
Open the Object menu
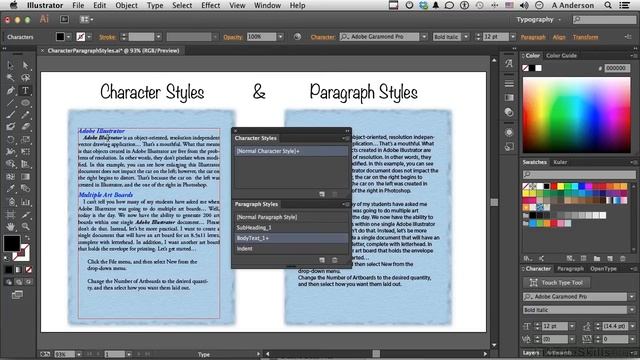pyautogui.click(x=127, y=5)
